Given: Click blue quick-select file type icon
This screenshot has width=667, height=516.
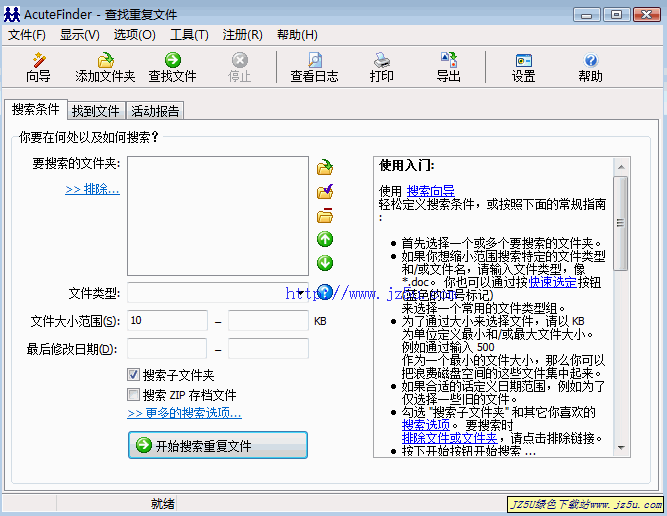Looking at the screenshot, I should (325, 292).
